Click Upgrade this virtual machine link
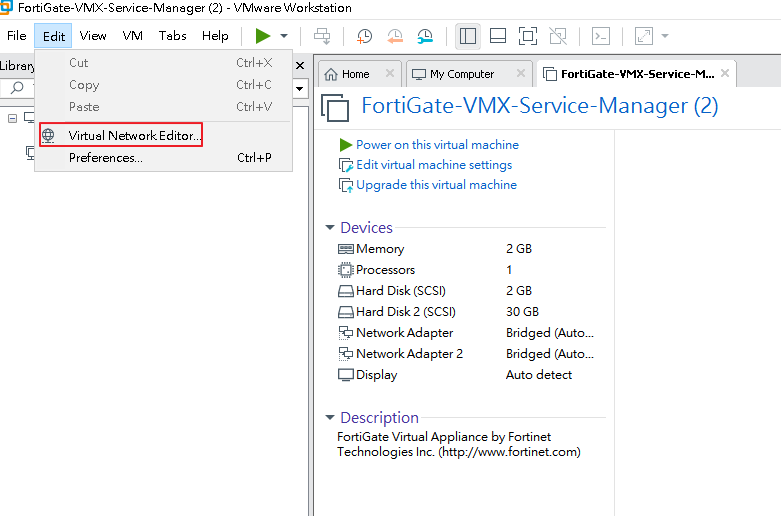The image size is (781, 516). pyautogui.click(x=436, y=185)
